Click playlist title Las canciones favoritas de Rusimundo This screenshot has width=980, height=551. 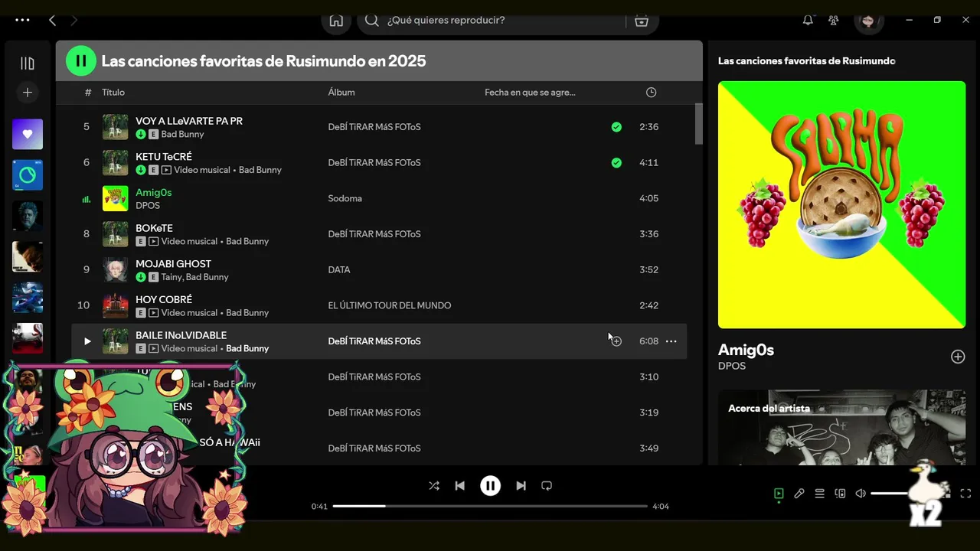264,61
